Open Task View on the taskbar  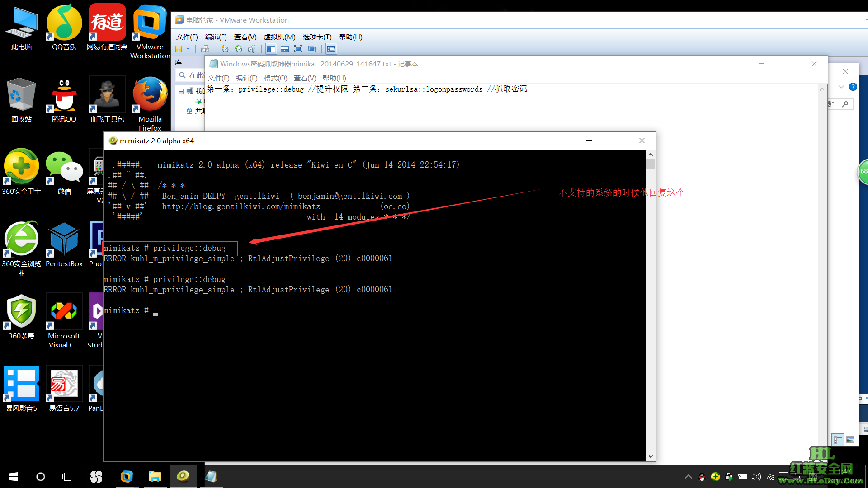(x=68, y=477)
